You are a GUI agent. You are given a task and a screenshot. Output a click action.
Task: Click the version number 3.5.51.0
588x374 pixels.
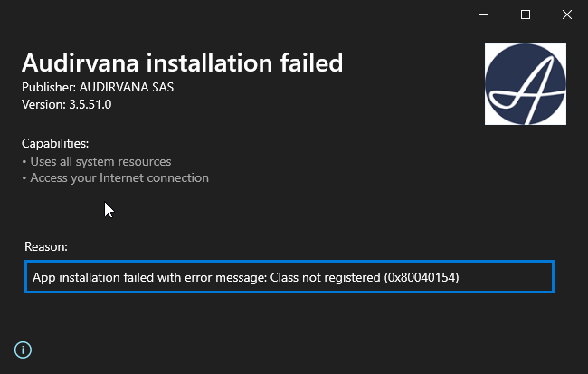[x=90, y=104]
